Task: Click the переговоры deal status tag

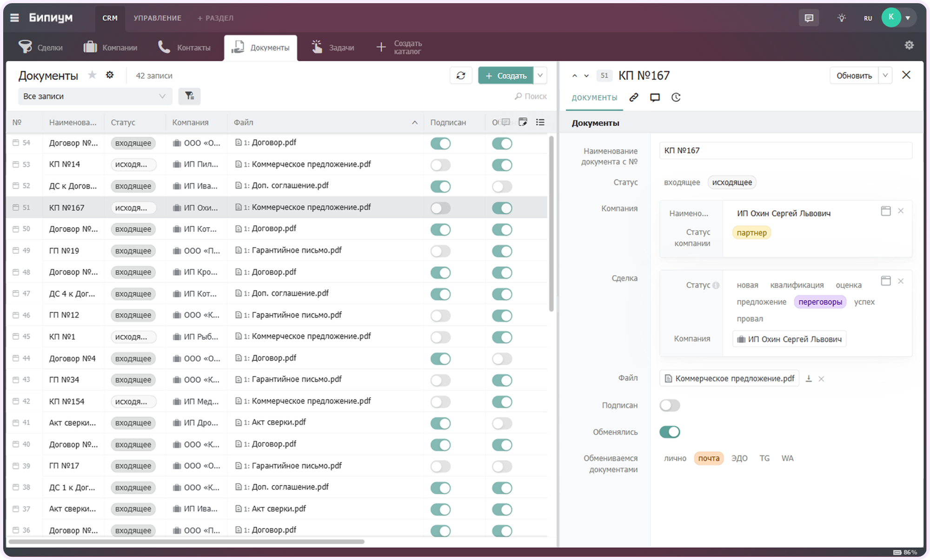Action: (x=820, y=302)
